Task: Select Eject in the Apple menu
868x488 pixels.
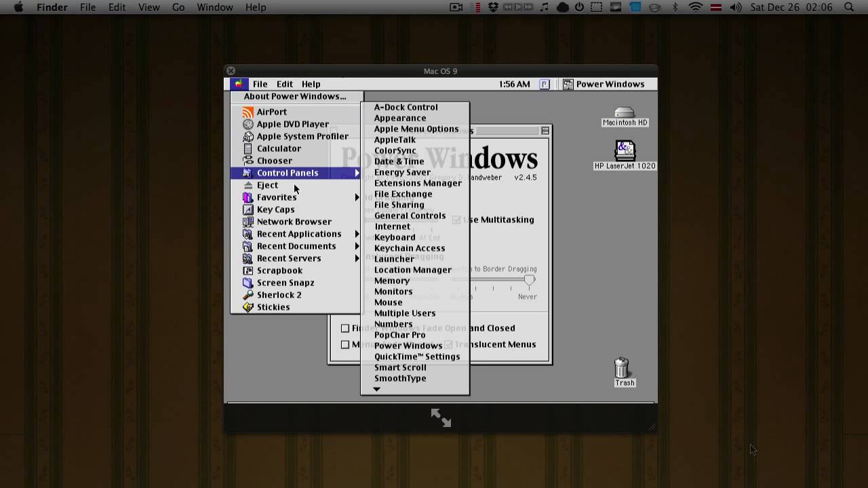Action: click(296, 185)
